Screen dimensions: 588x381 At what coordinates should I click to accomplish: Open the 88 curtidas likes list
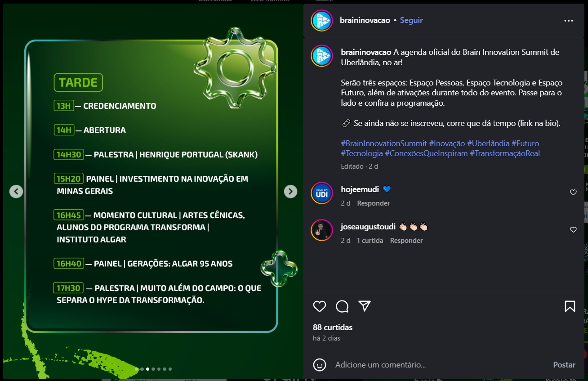pos(333,327)
